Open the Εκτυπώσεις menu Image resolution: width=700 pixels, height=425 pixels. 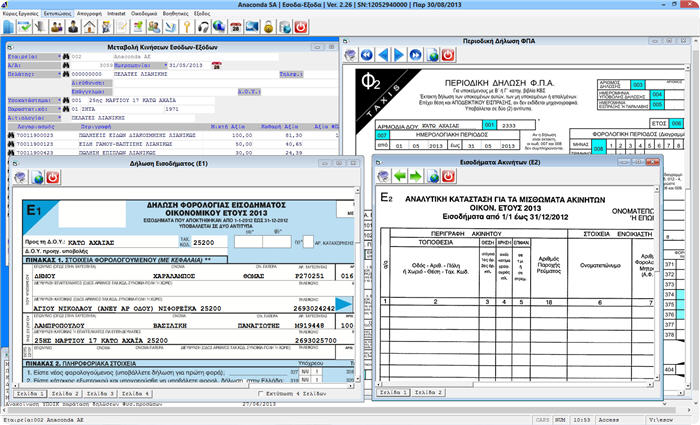(x=58, y=14)
